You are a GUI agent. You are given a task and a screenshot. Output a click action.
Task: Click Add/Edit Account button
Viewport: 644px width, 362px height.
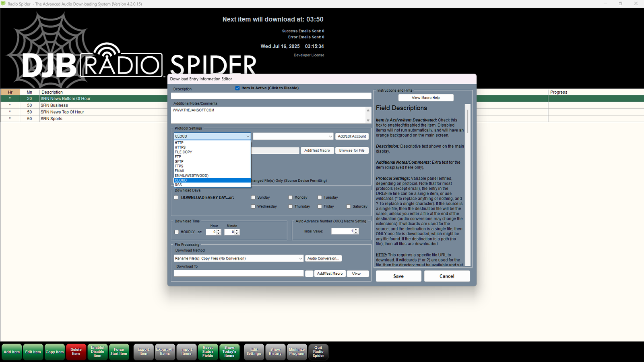[x=352, y=136]
